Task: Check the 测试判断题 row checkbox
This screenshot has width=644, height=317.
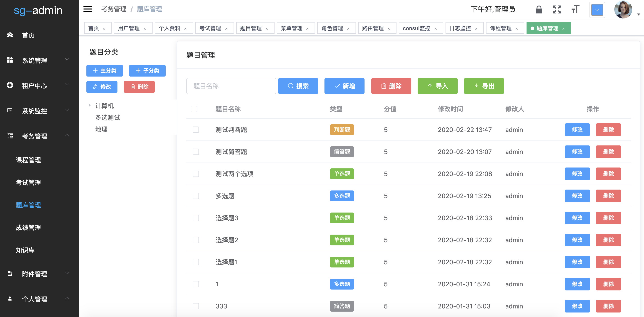Action: (196, 130)
